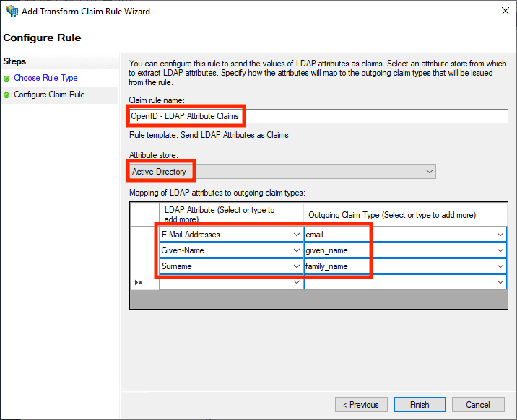This screenshot has width=517, height=420.
Task: Open the empty new-row LDAP attribute dropdown
Action: [297, 282]
